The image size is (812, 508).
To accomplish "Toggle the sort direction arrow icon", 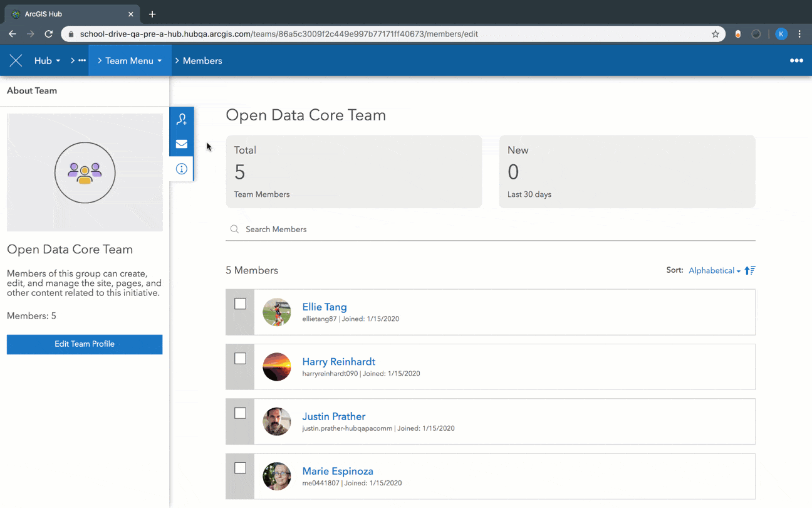I will pos(749,270).
